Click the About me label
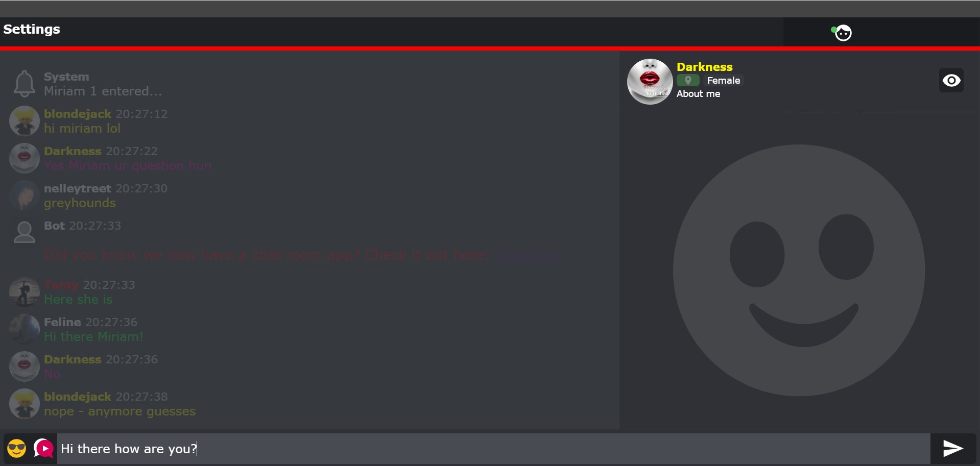 tap(698, 94)
